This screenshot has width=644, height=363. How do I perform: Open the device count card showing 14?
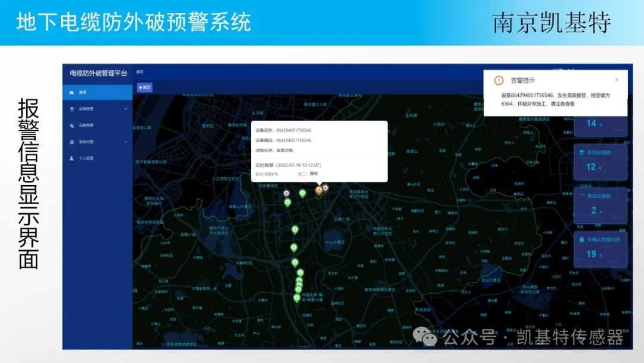click(x=599, y=124)
